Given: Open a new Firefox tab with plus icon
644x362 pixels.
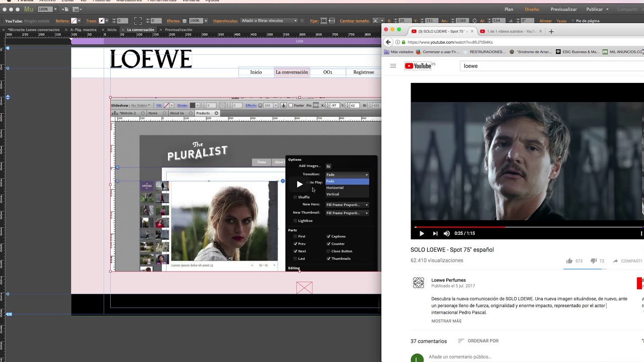Looking at the screenshot, I should [x=551, y=31].
